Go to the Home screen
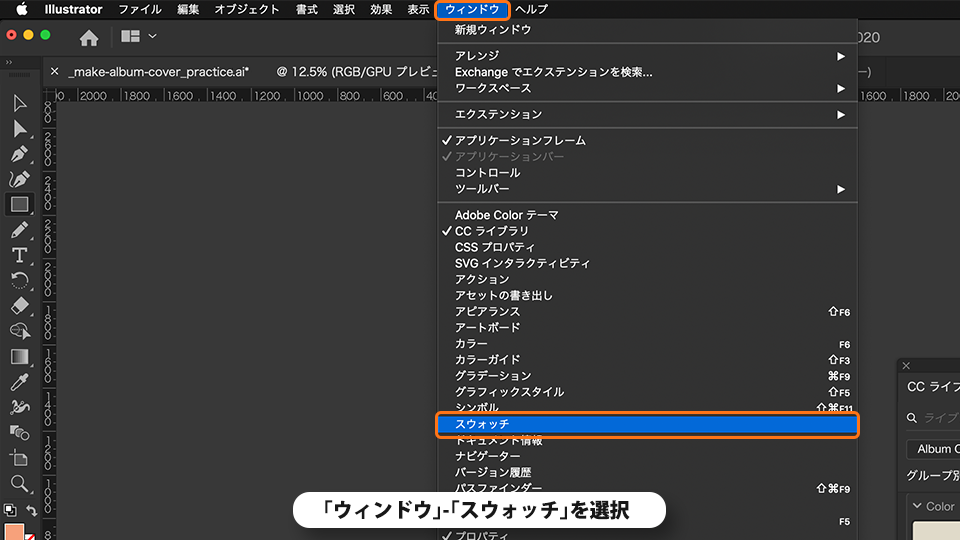 pos(89,38)
